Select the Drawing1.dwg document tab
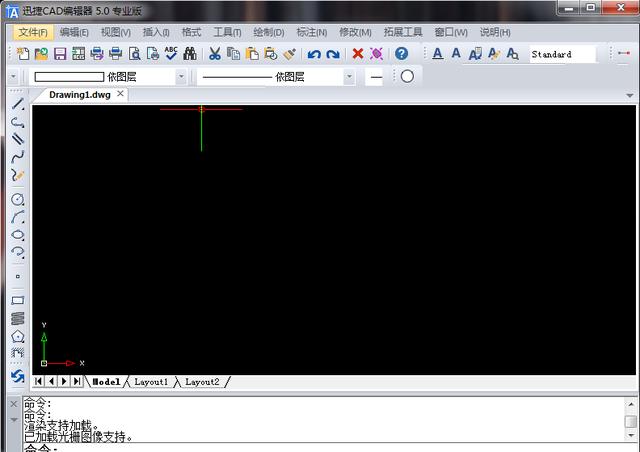 [80, 95]
